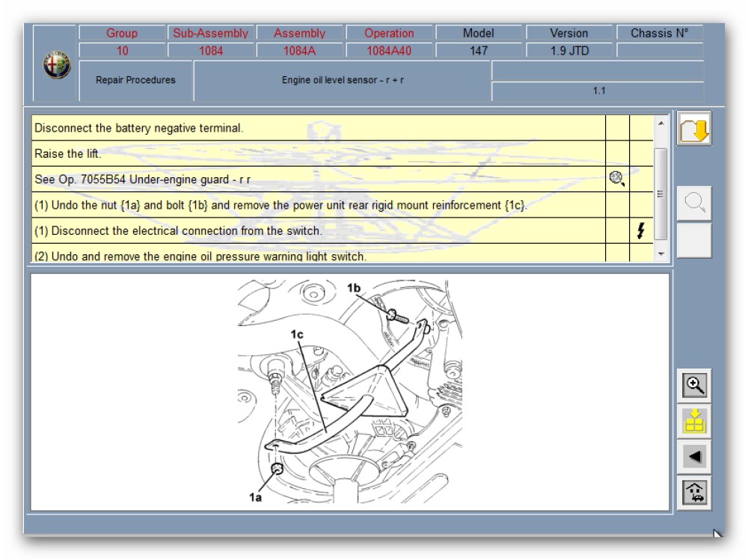748x560 pixels.
Task: Click the lightning bolt electrical icon
Action: (641, 230)
